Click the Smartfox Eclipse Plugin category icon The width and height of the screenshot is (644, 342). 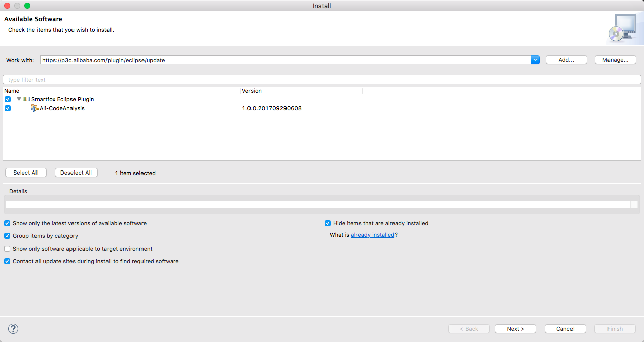click(x=26, y=99)
